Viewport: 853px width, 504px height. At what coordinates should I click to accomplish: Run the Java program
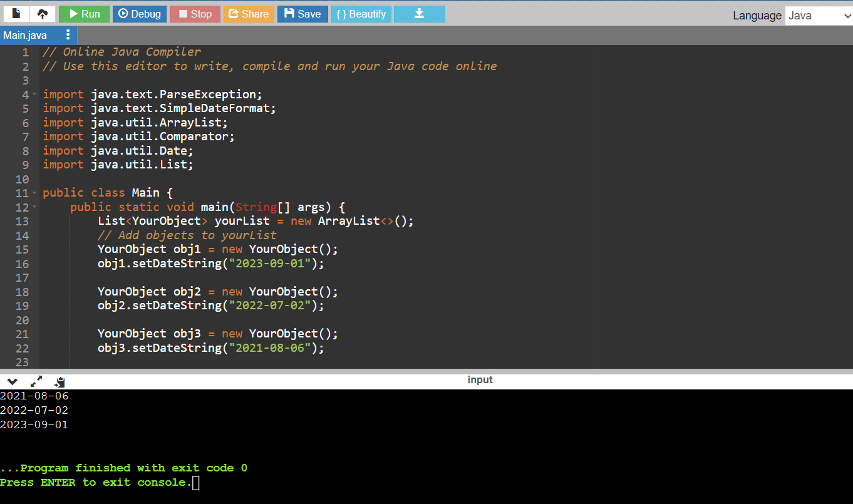pyautogui.click(x=84, y=14)
